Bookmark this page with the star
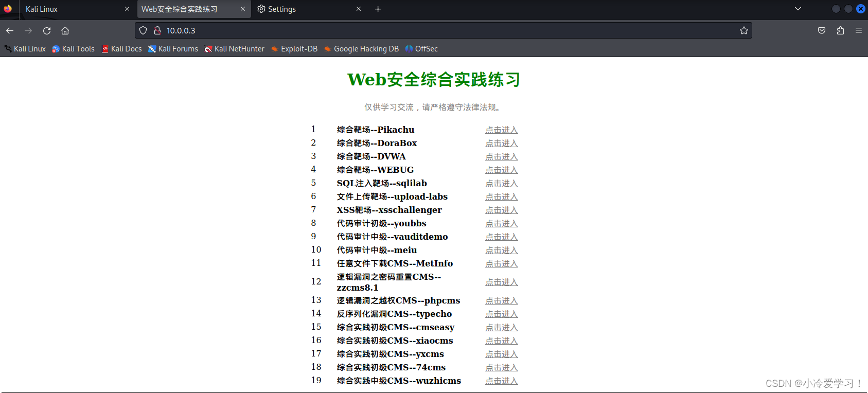 [x=743, y=30]
